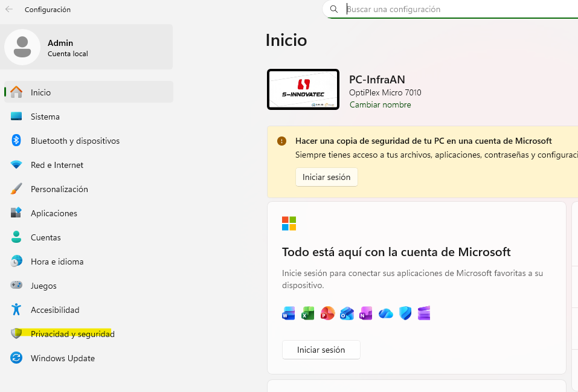
Task: Click the Microsoft Defender shield icon
Action: click(405, 313)
